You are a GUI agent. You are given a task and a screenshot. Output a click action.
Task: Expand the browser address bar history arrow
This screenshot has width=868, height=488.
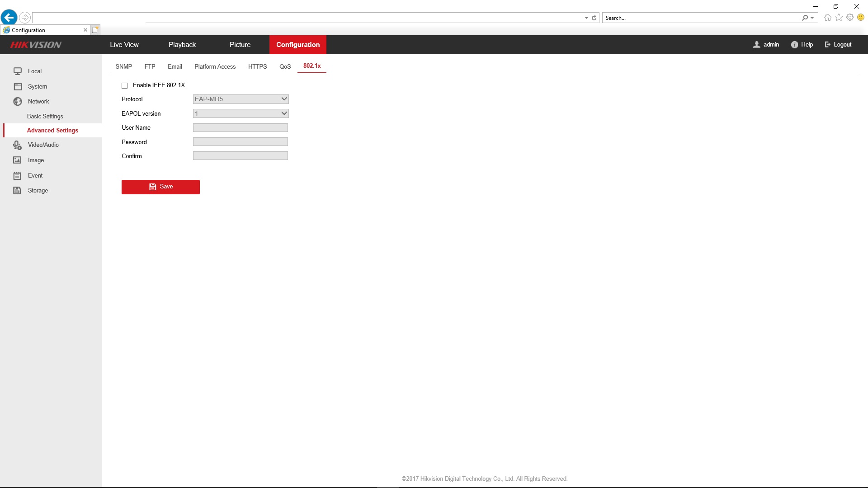[586, 18]
